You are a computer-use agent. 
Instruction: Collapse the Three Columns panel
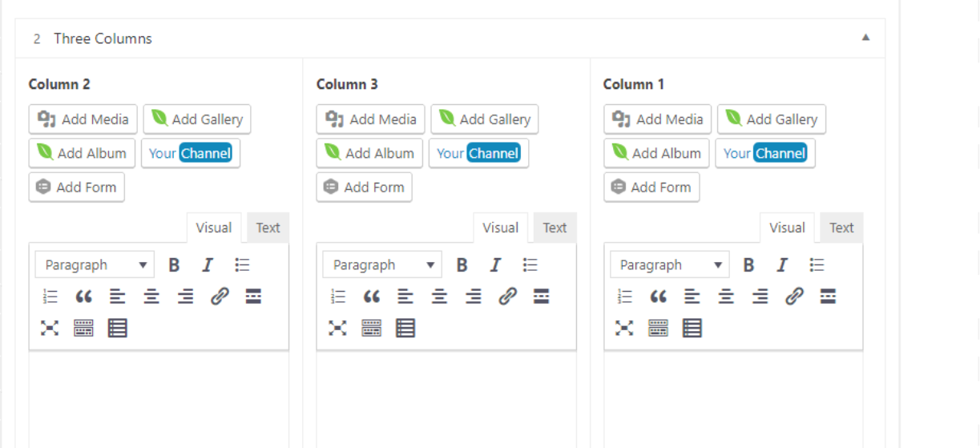tap(865, 38)
